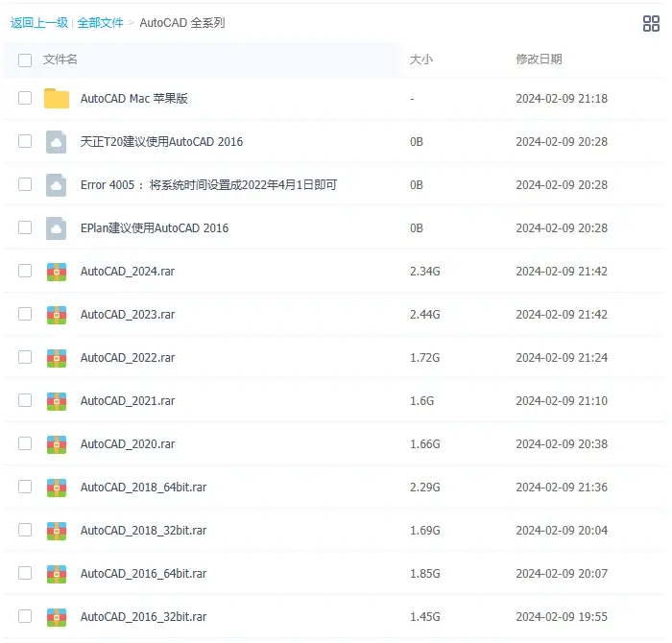Open AutoCAD_2018_64bit.rar file name
The height and width of the screenshot is (643, 672).
click(144, 488)
